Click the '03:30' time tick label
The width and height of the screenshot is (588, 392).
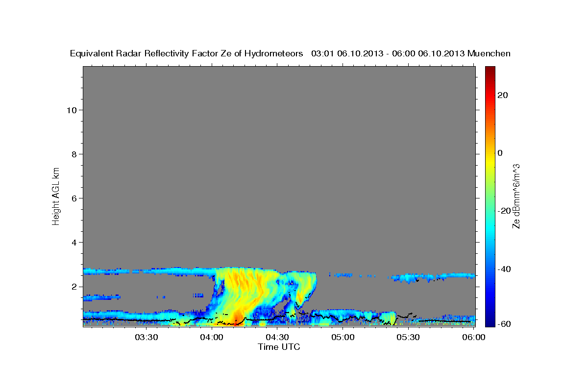pos(146,337)
